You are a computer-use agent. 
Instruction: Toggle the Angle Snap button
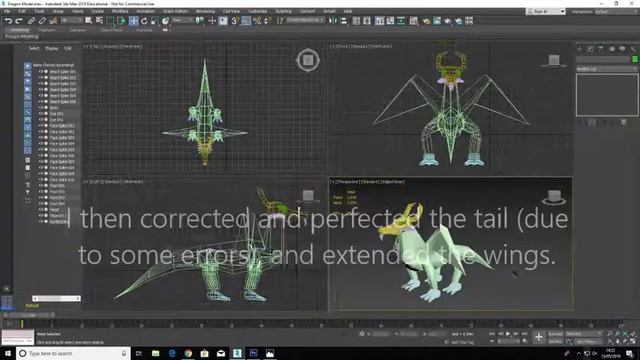pyautogui.click(x=246, y=20)
